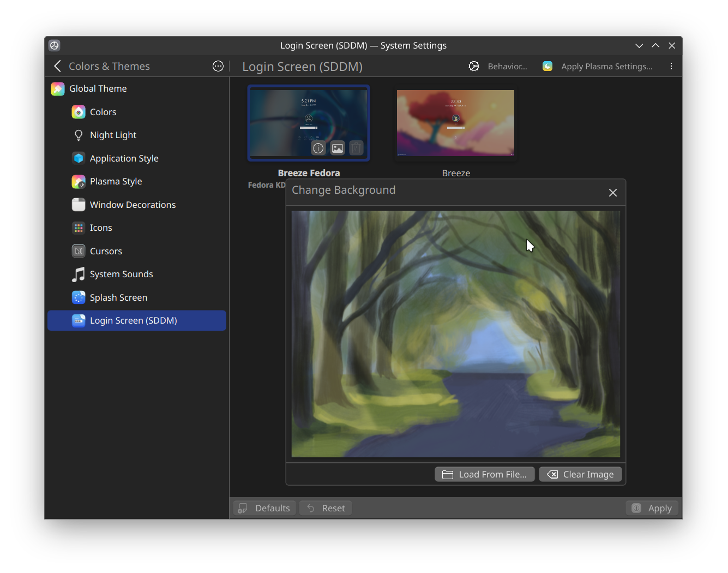Click the Defaults button

[264, 508]
